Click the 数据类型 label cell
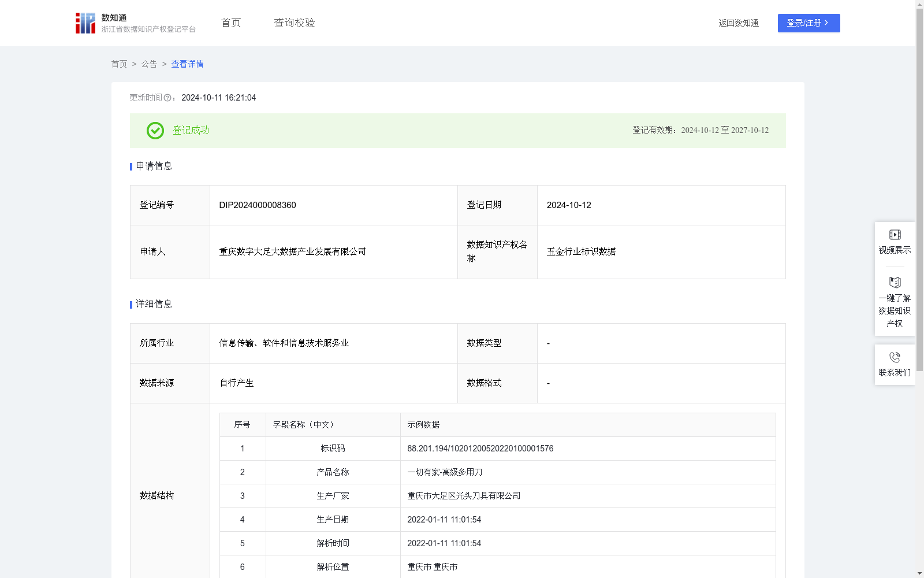The width and height of the screenshot is (924, 578). click(497, 343)
